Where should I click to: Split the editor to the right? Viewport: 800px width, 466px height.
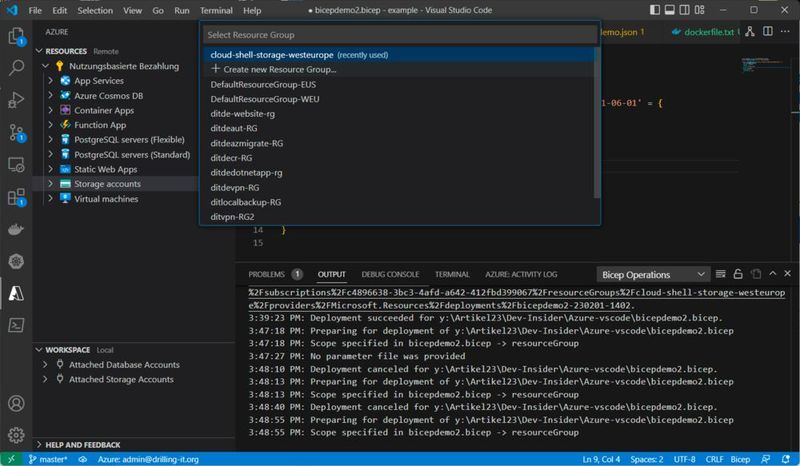tap(767, 32)
